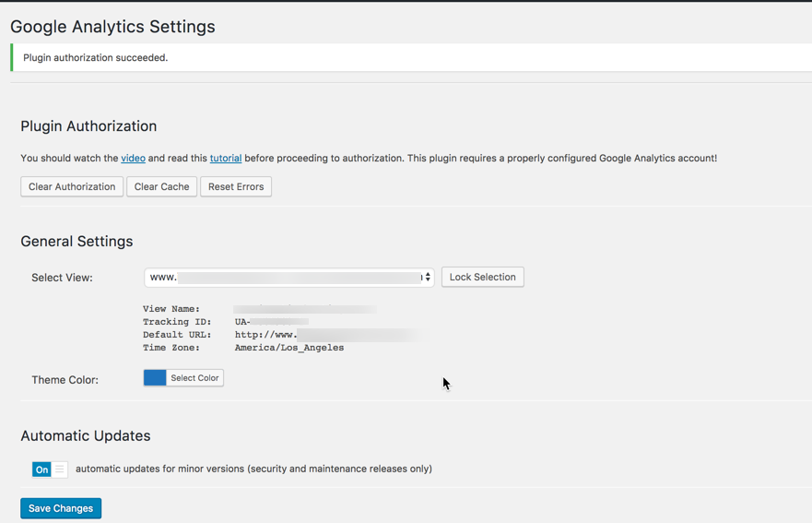
Task: Open the Select Color picker
Action: 194,378
